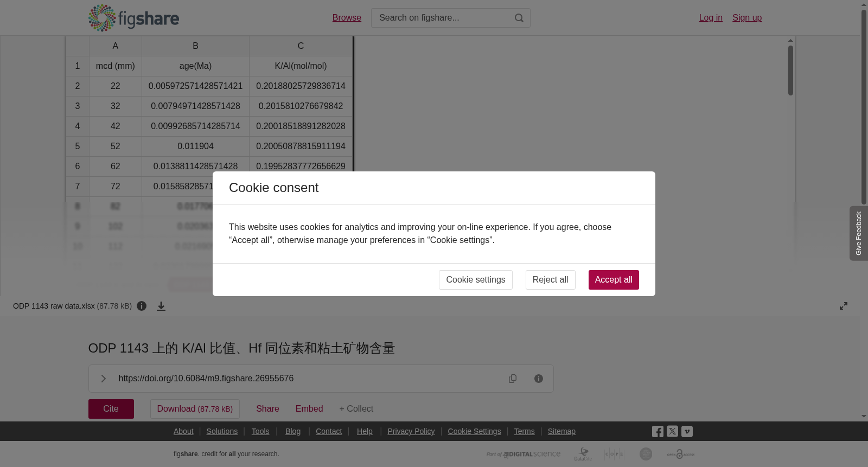Viewport: 868px width, 467px height.
Task: Enter fullscreen viewer mode icon
Action: [844, 306]
